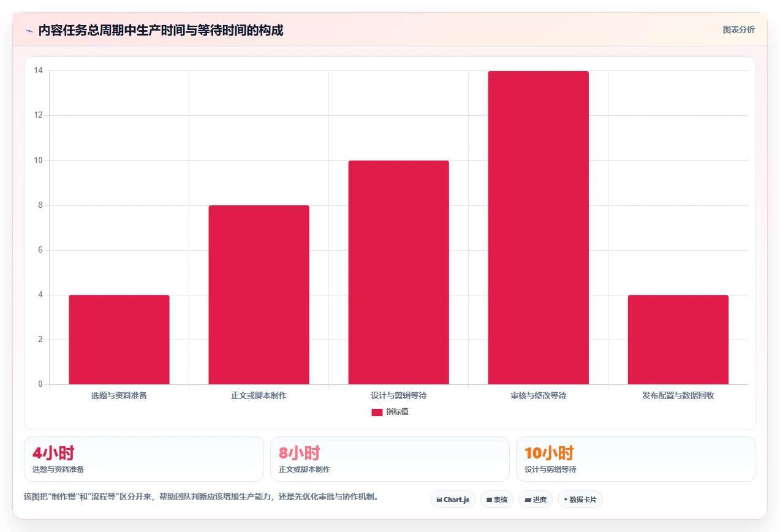The height and width of the screenshot is (532, 780).
Task: Click the tallest bar 审核与修改等待
Action: 539,227
